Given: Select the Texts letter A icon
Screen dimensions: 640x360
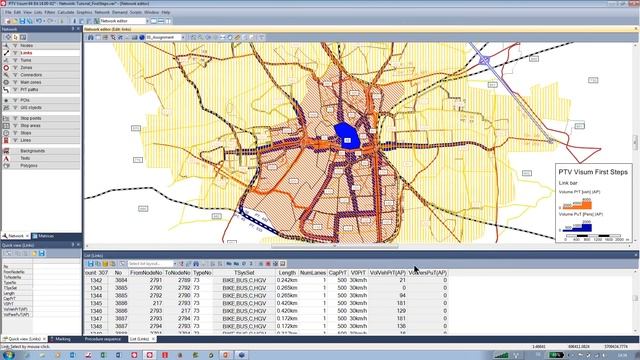Looking at the screenshot, I should pyautogui.click(x=6, y=158).
